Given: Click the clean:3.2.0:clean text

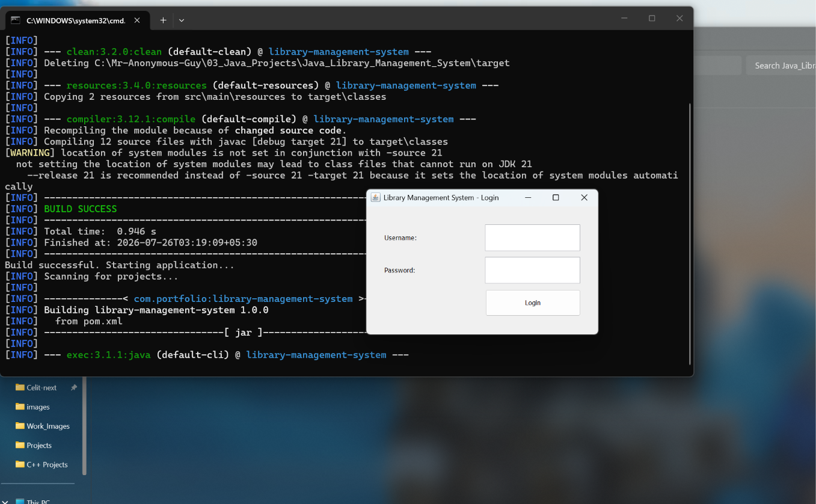Looking at the screenshot, I should tap(114, 52).
